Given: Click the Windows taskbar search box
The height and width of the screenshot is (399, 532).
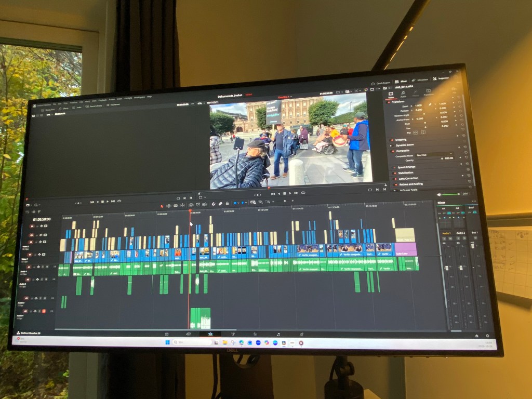Looking at the screenshot, I should (192, 342).
